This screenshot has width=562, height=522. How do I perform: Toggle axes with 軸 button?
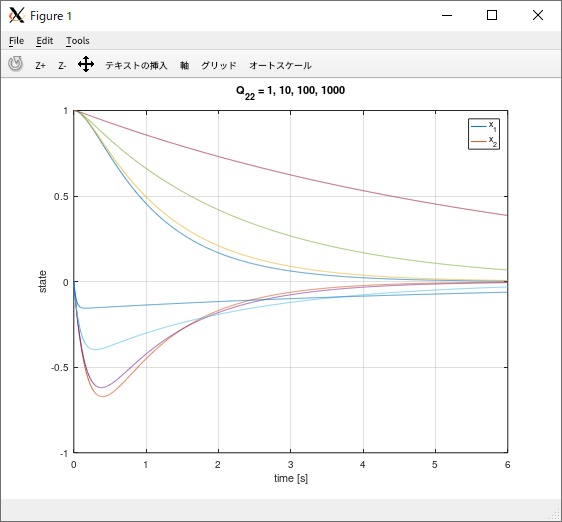point(184,66)
